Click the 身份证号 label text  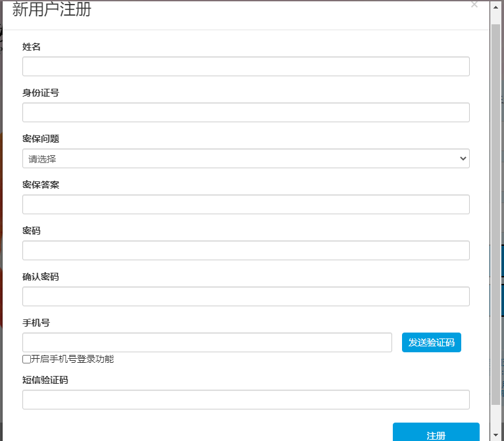(x=41, y=93)
